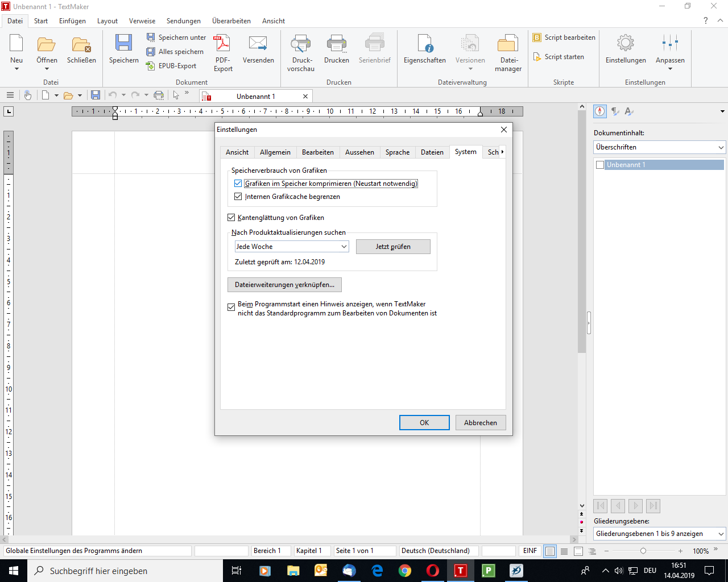This screenshot has height=582, width=728.
Task: Toggle Kantenglättung von Grafiken checkbox
Action: click(x=231, y=217)
